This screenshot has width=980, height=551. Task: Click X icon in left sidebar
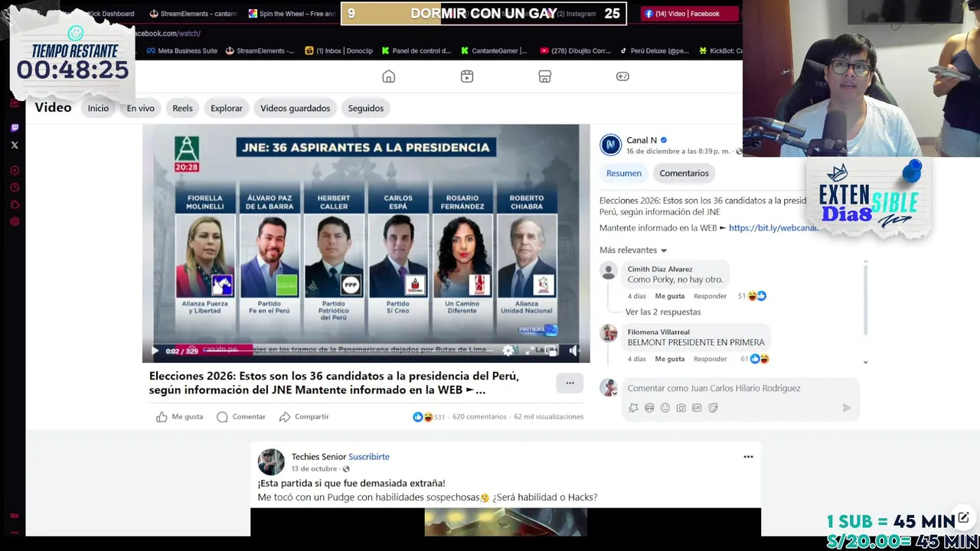tap(15, 145)
